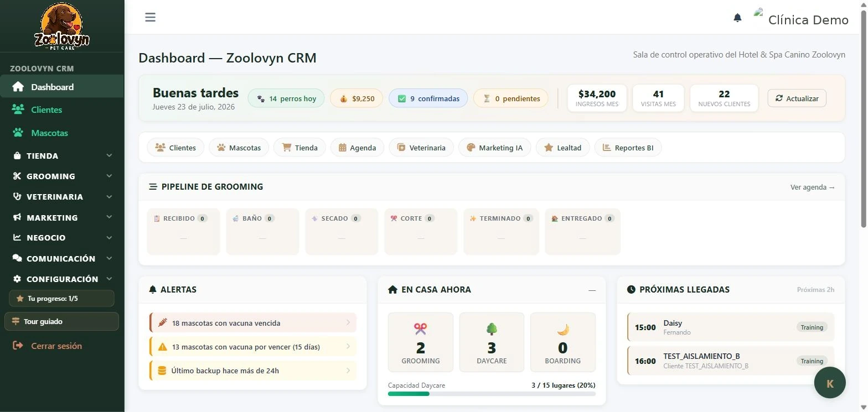868x412 pixels.
Task: Click the paw icon on perros hoy chip
Action: click(261, 99)
